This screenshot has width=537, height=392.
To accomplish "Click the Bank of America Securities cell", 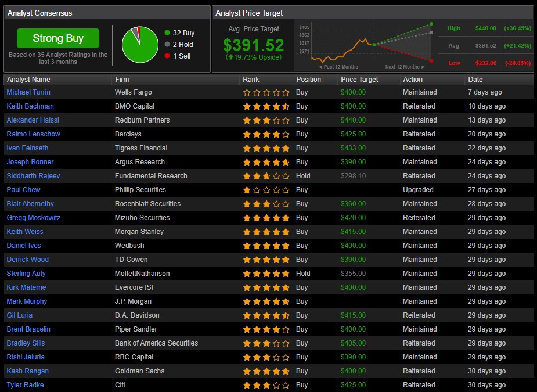I will (x=156, y=343).
